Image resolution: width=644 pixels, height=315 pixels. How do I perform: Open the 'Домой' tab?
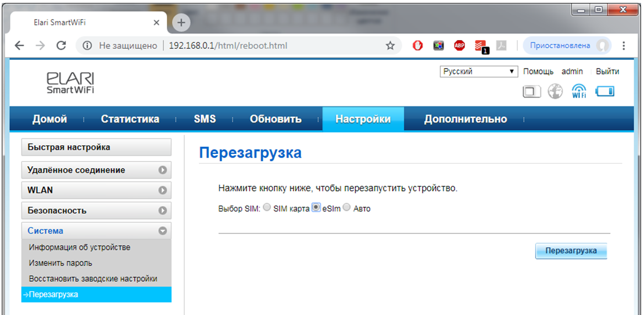(x=49, y=119)
